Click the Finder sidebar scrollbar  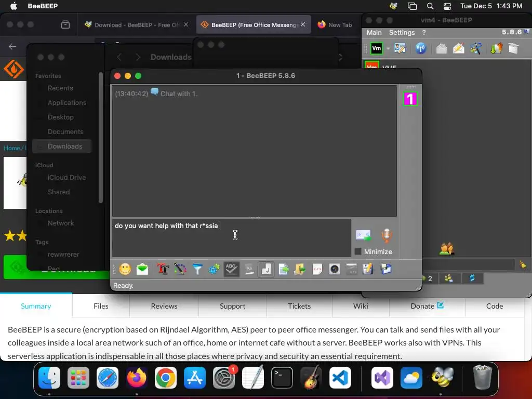coord(100,137)
